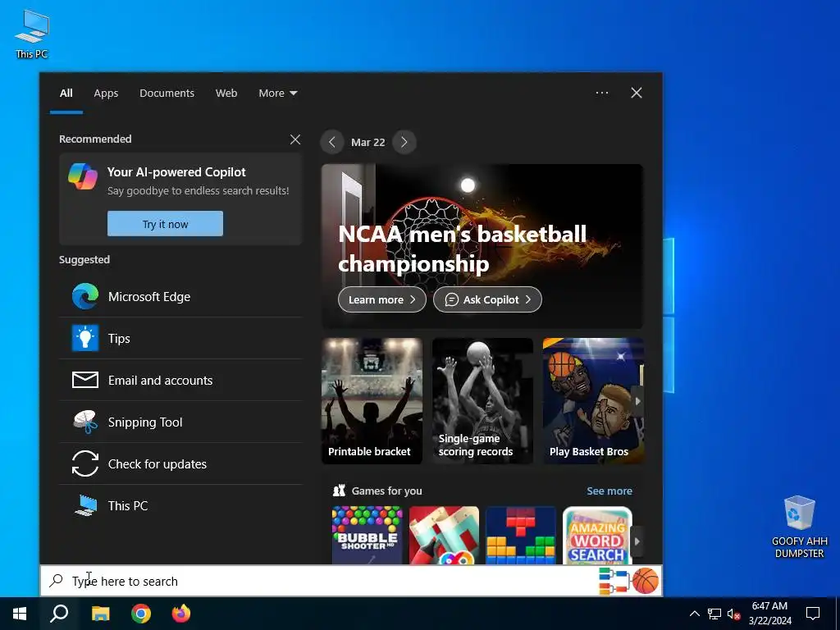The height and width of the screenshot is (630, 840).
Task: Open the Amazing Word Search game tile
Action: coord(597,535)
